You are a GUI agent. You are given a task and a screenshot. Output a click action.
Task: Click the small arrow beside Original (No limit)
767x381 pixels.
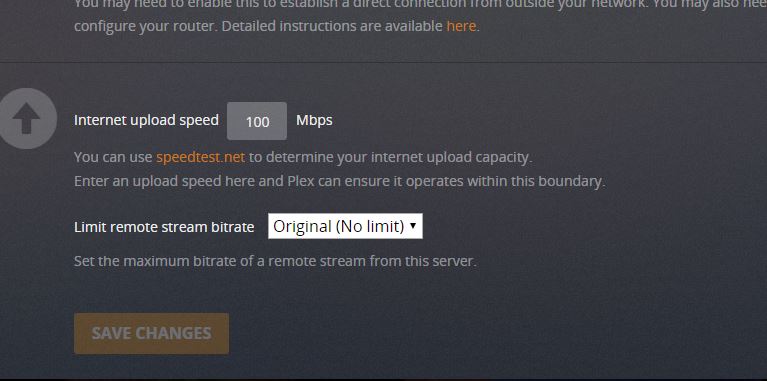point(413,226)
